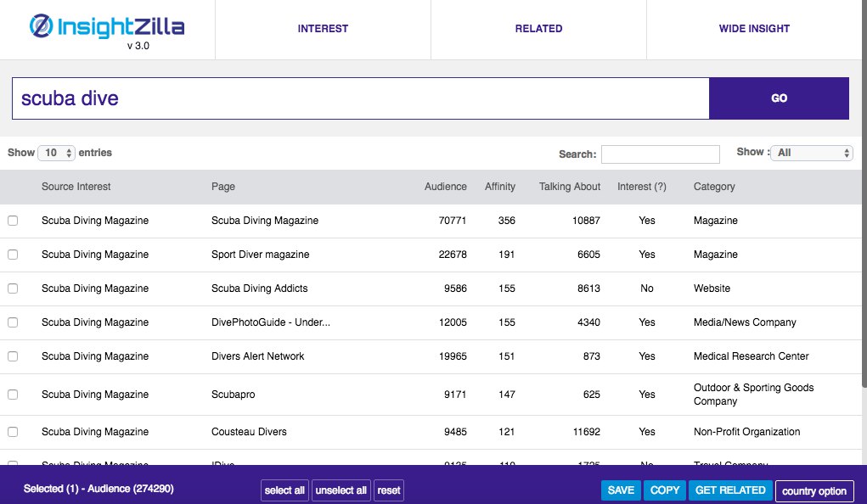The width and height of the screenshot is (867, 504).
Task: Check the Scubapro row
Action: coord(13,395)
